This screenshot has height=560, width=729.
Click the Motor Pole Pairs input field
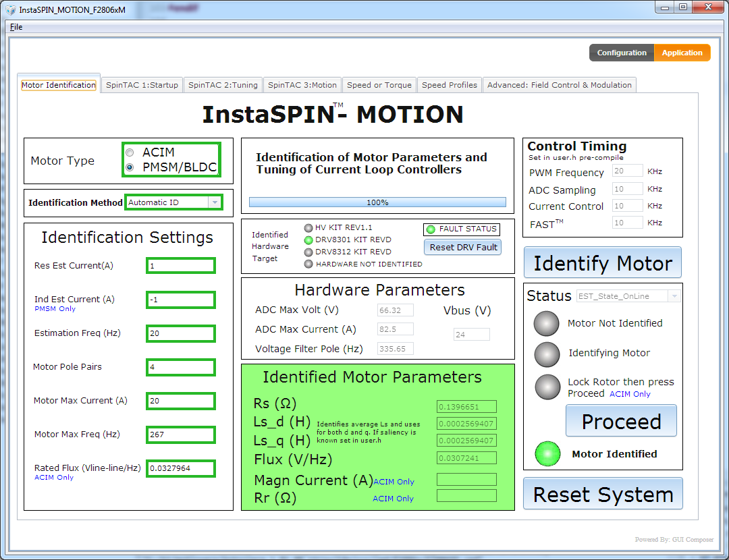point(181,367)
